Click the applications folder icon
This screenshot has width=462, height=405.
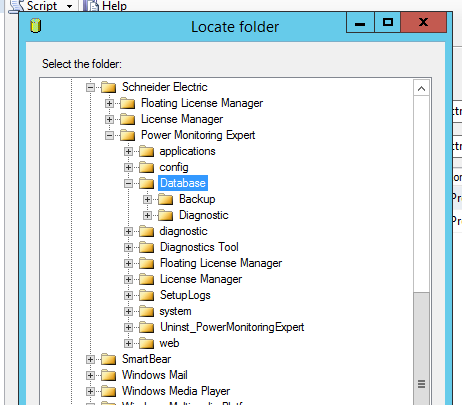[x=147, y=151]
